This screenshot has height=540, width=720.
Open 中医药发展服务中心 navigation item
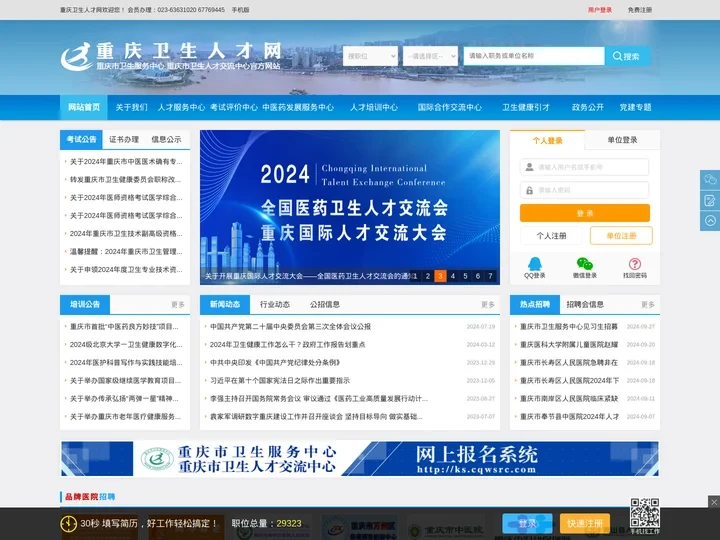[298, 107]
